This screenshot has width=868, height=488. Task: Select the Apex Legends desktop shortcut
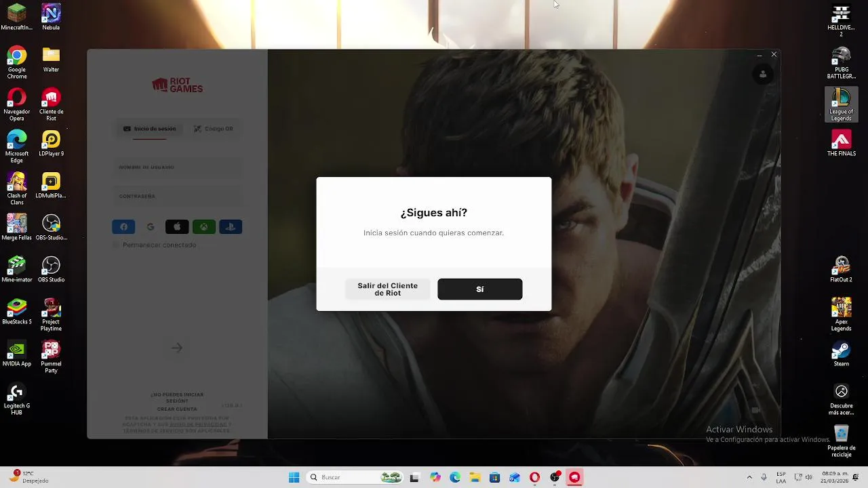842,315
